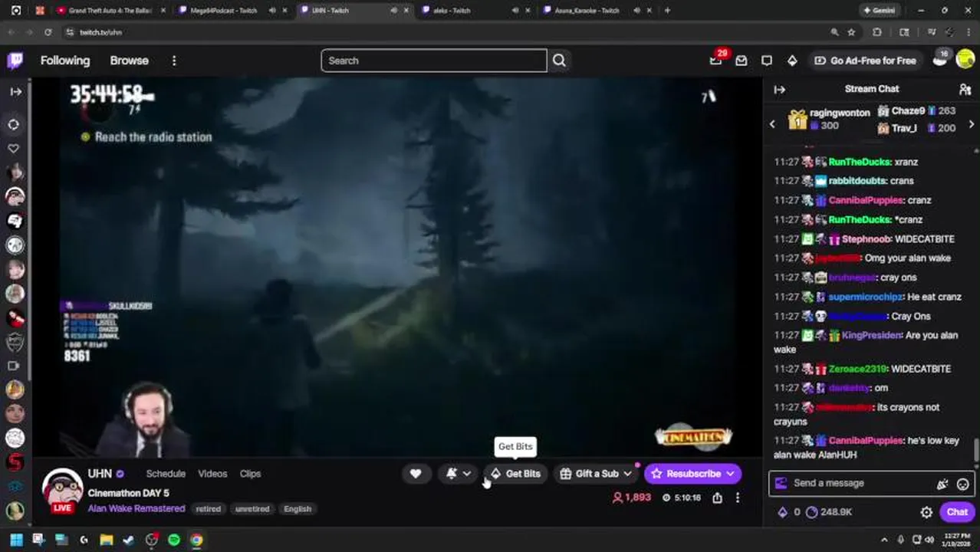The width and height of the screenshot is (980, 552).
Task: Click the RunTheDucks username saying xranz
Action: pyautogui.click(x=859, y=162)
